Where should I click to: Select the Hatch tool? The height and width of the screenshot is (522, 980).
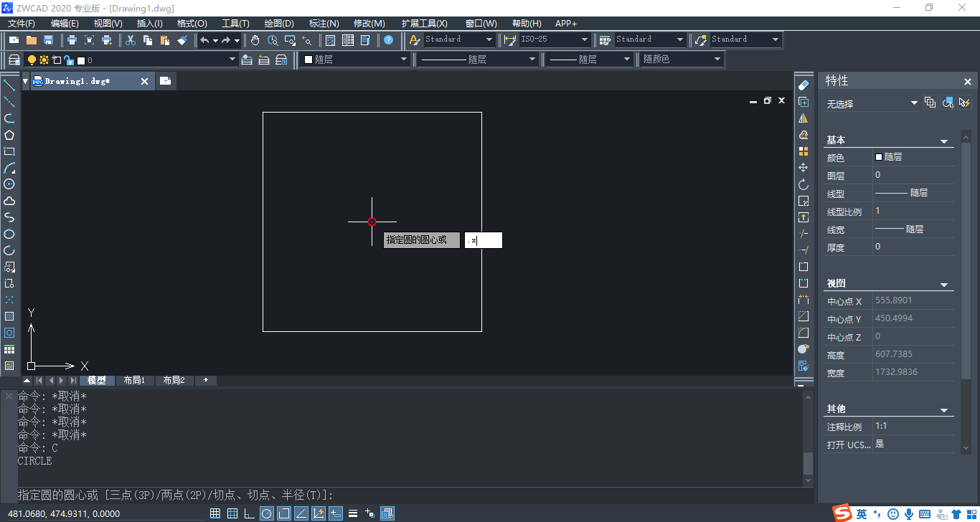[9, 316]
